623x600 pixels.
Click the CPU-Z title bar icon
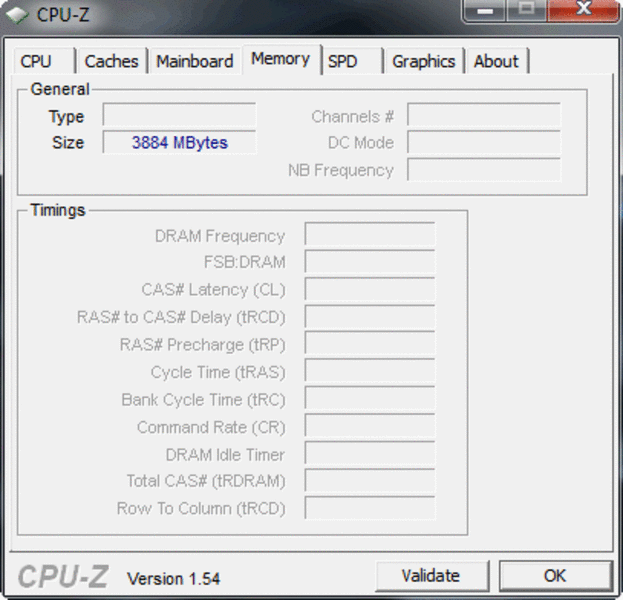tap(17, 15)
